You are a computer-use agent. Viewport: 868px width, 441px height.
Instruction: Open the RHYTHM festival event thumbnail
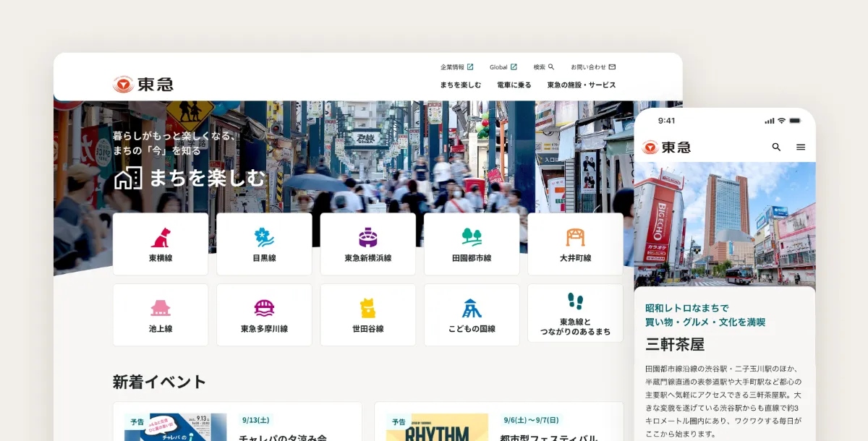[x=437, y=427]
